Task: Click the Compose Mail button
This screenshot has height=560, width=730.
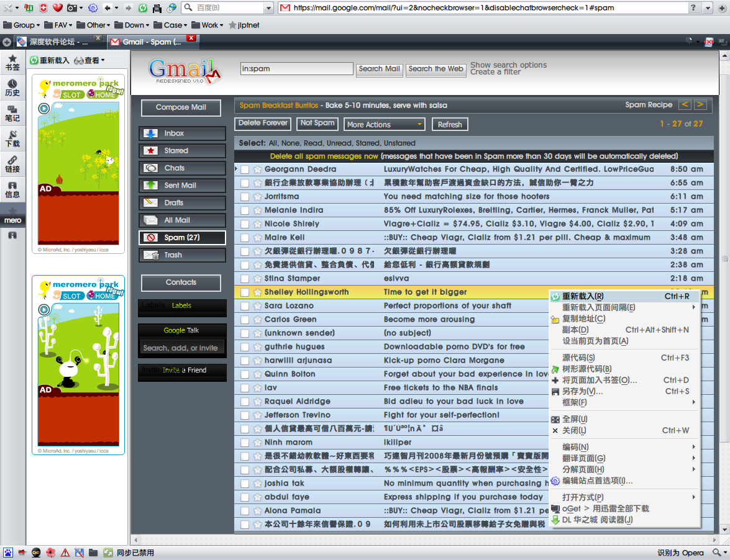Action: [181, 107]
